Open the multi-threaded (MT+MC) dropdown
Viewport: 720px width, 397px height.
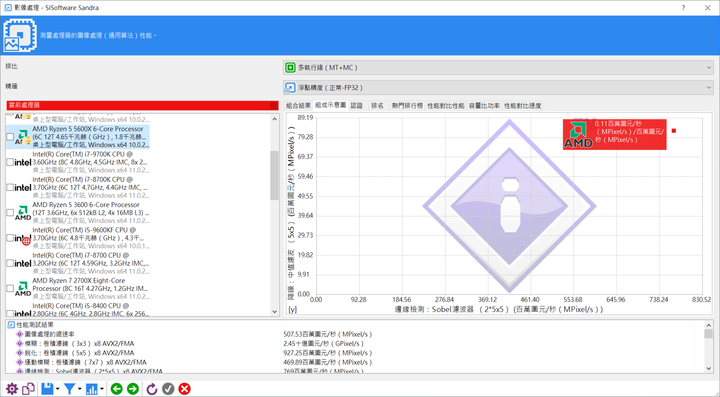tap(498, 68)
